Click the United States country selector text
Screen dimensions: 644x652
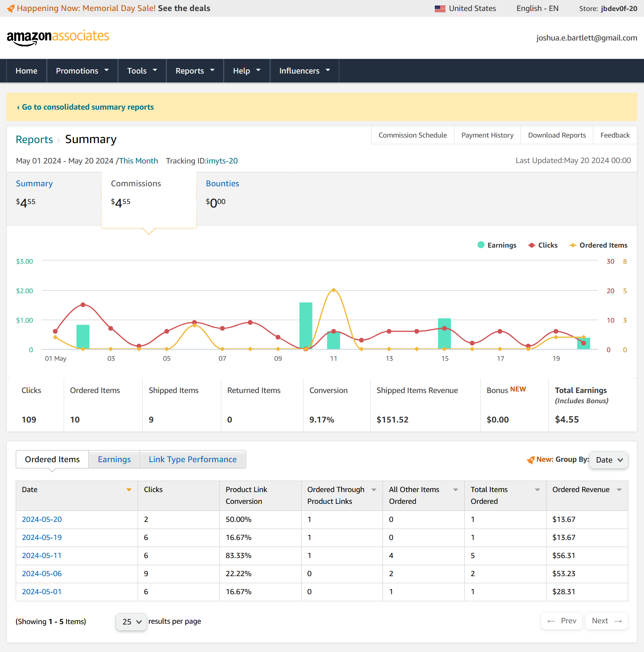point(472,8)
